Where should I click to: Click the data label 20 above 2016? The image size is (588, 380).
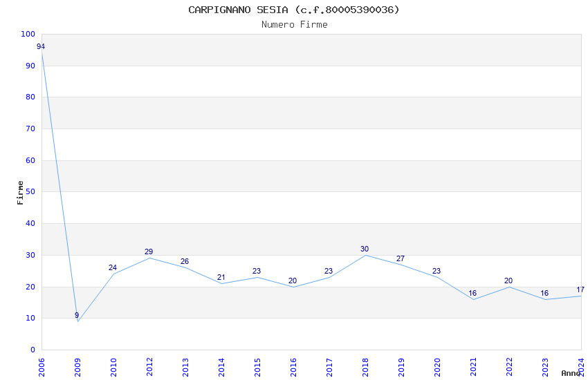click(x=293, y=281)
